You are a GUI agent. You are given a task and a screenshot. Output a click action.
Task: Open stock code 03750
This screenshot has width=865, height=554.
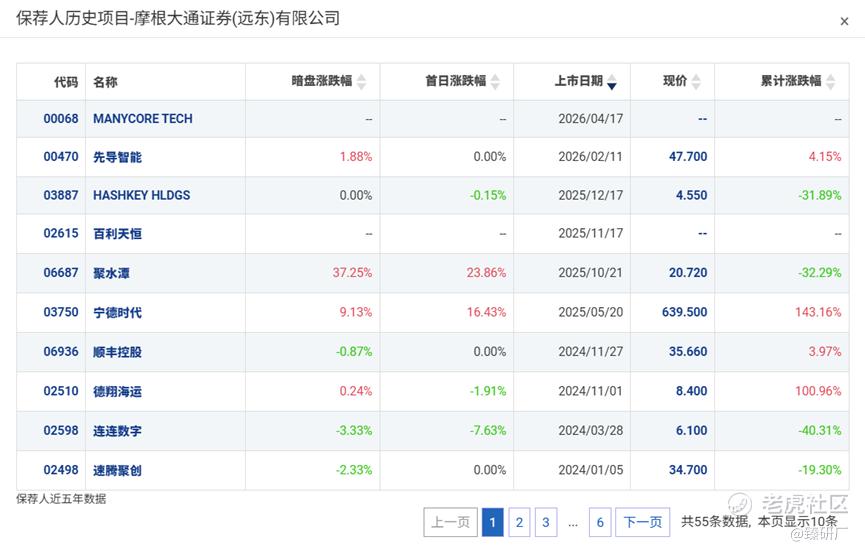coord(61,312)
